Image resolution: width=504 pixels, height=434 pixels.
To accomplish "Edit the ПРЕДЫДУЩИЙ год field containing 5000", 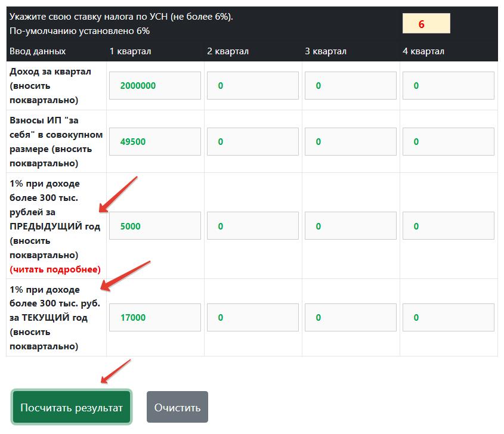I will pos(155,226).
